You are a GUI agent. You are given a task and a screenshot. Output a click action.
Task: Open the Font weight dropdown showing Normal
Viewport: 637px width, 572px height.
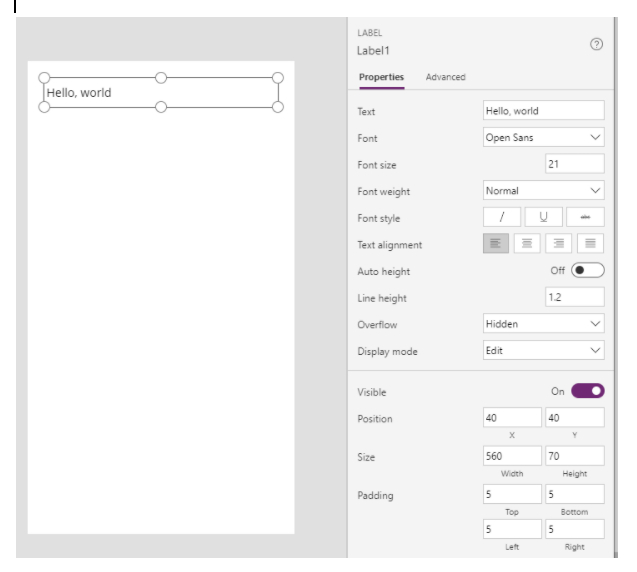[544, 191]
